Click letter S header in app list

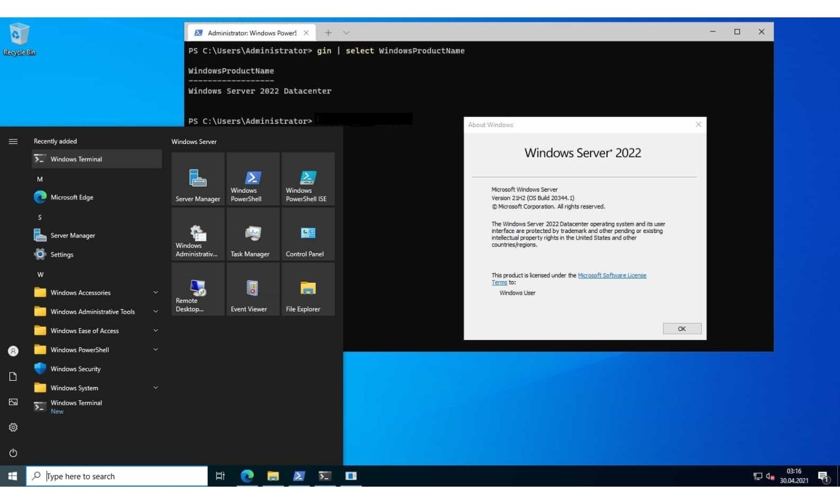(40, 217)
